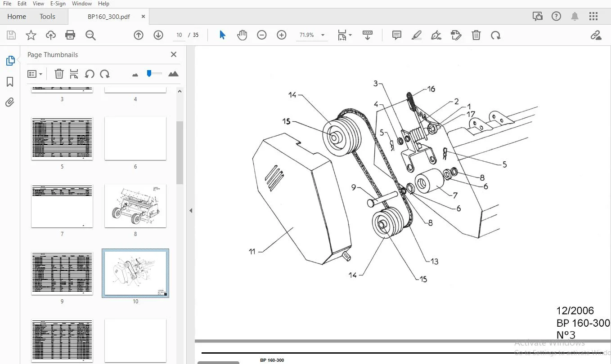Switch to the Tools tab
This screenshot has height=364, width=611.
pyautogui.click(x=47, y=17)
